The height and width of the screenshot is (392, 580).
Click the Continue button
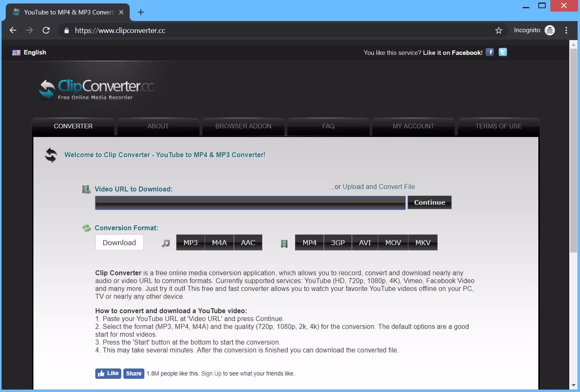click(x=429, y=202)
